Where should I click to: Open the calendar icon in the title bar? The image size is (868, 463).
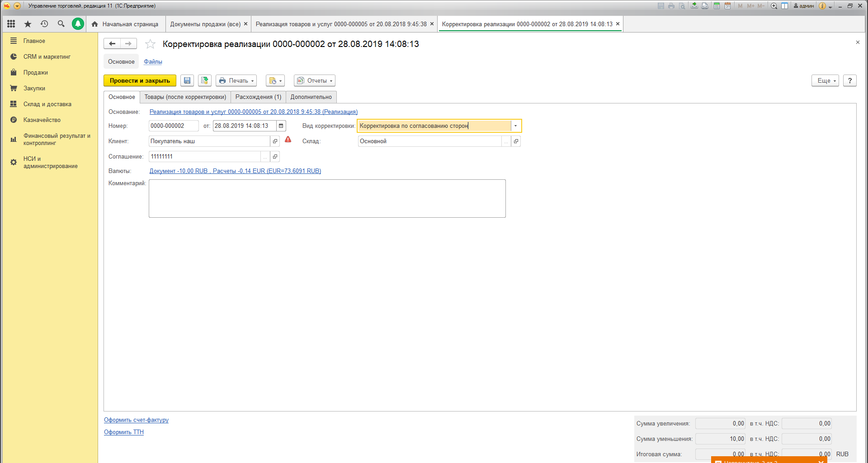[x=727, y=6]
